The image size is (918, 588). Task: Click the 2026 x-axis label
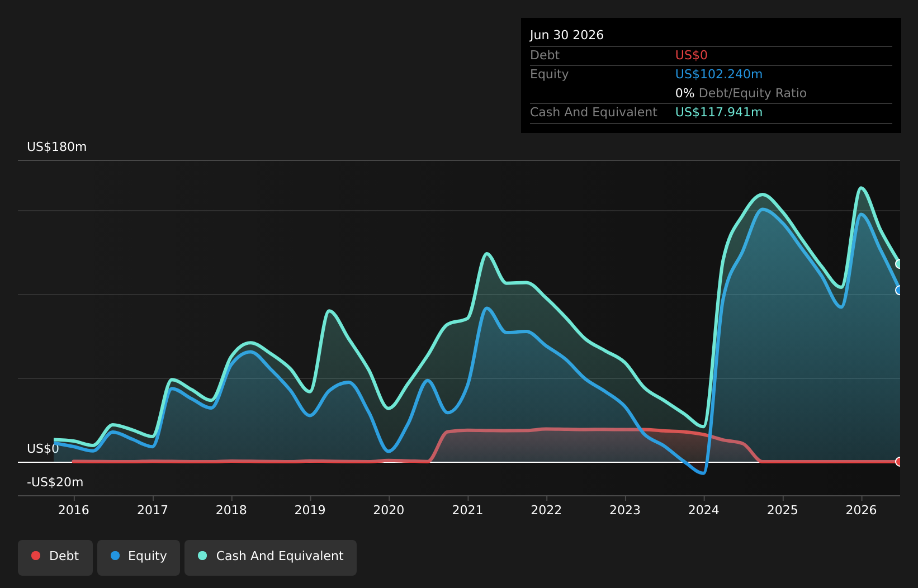coord(862,510)
